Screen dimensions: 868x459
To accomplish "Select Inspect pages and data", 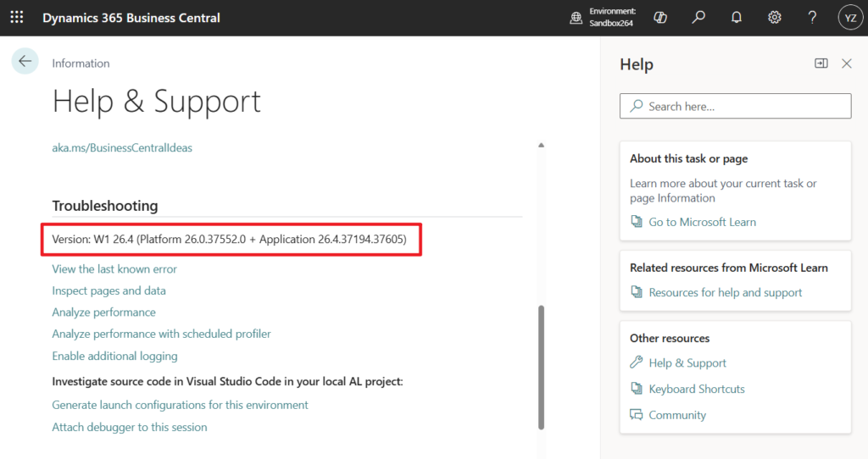I will [x=108, y=290].
